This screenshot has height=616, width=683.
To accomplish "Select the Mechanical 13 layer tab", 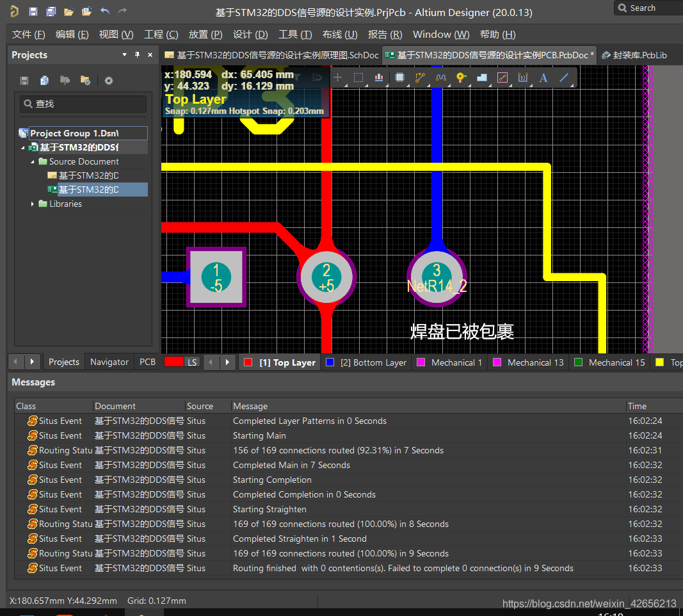I will pos(528,362).
